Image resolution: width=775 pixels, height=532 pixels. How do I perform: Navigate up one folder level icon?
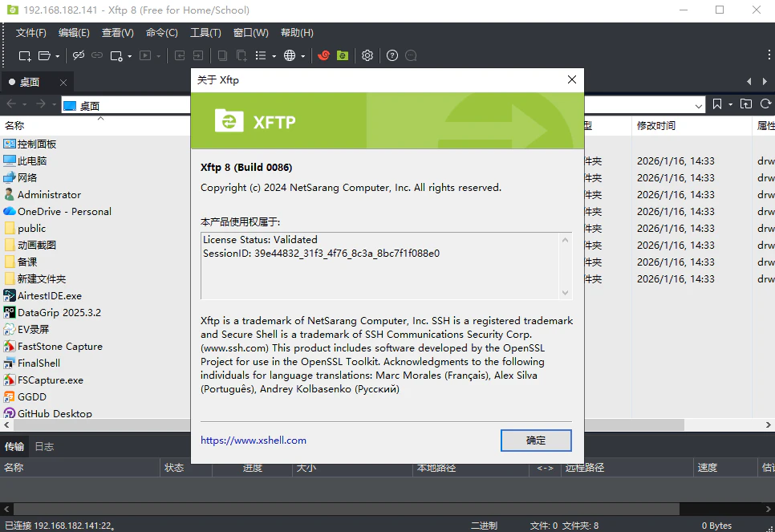(x=746, y=105)
